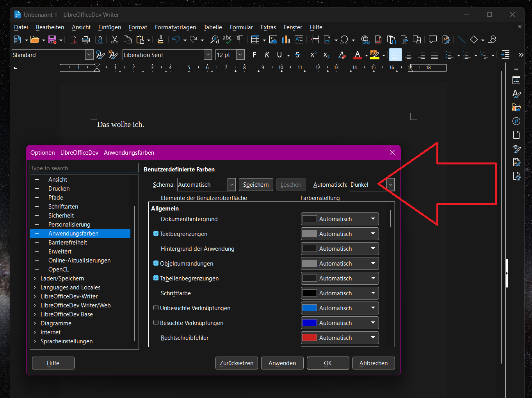Click the Bold F icon
The height and width of the screenshot is (398, 532).
click(254, 55)
